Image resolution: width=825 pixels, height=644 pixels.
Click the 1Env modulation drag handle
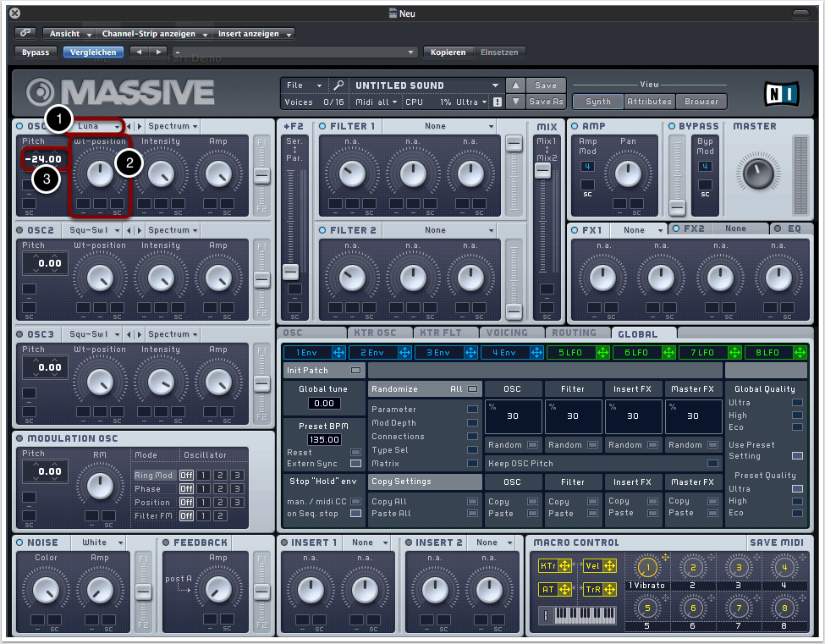pyautogui.click(x=339, y=352)
